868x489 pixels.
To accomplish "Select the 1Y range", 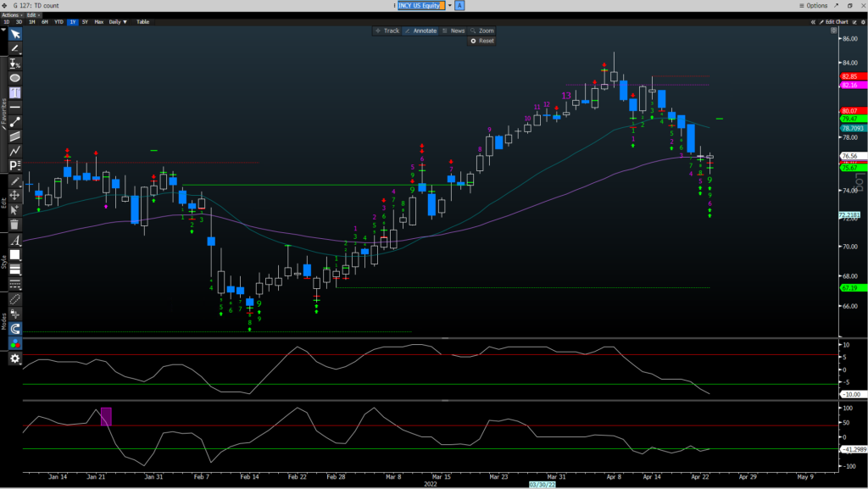I will click(x=73, y=22).
